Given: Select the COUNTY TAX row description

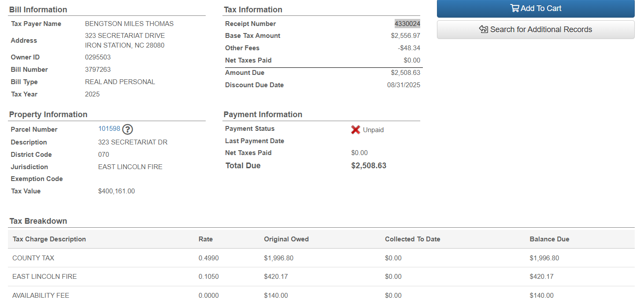Looking at the screenshot, I should (33, 258).
